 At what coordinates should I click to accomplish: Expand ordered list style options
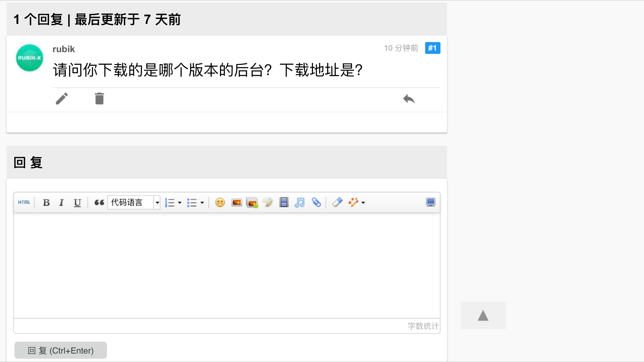pyautogui.click(x=180, y=203)
